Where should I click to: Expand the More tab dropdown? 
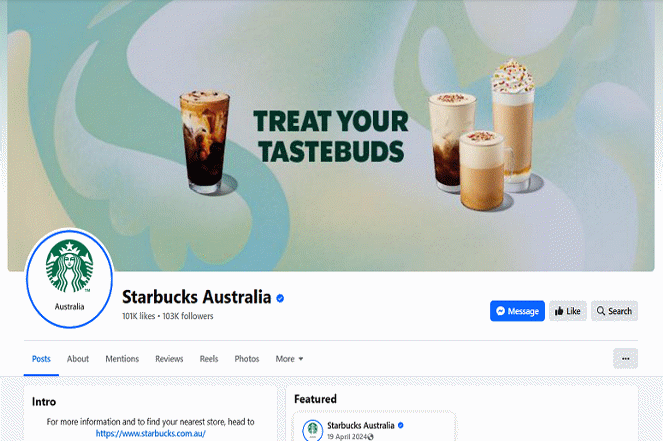pos(289,359)
